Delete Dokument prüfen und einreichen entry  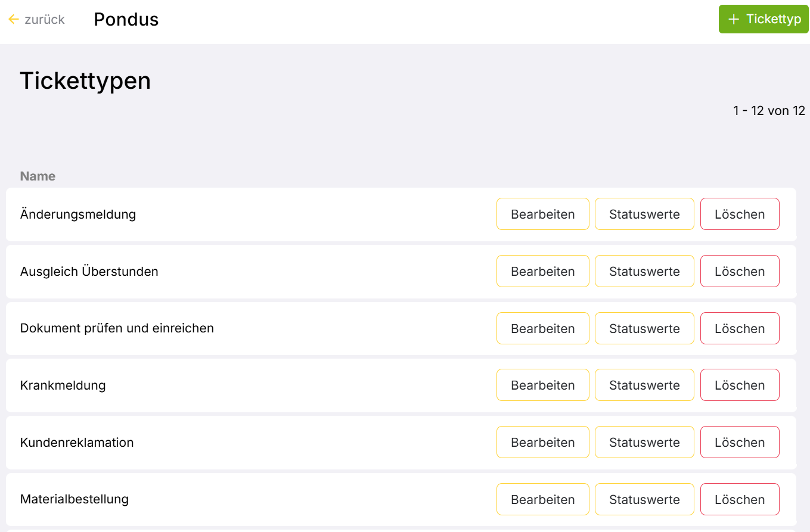pyautogui.click(x=739, y=328)
